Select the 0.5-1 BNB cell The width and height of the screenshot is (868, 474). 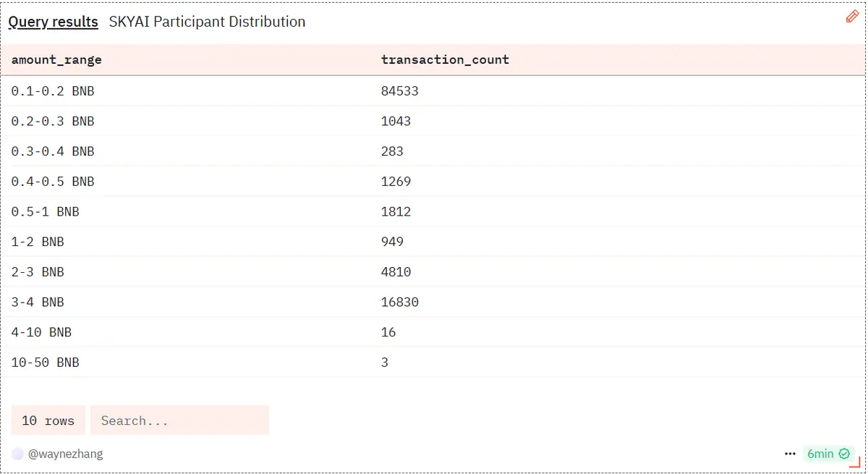(x=45, y=212)
